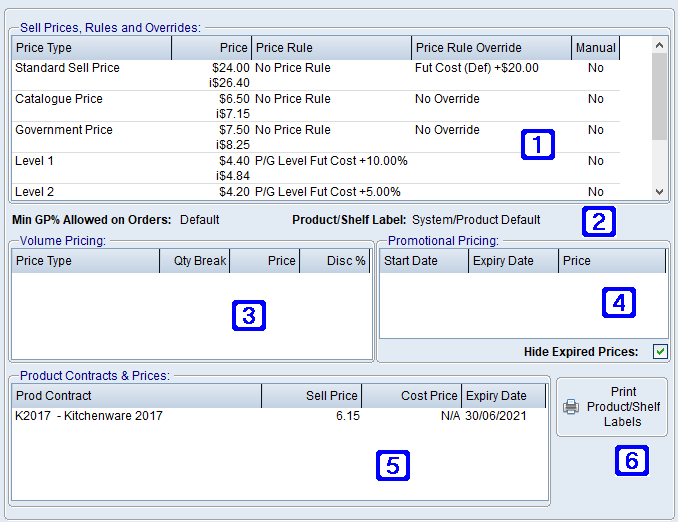This screenshot has height=522, width=678.
Task: Select the Standard Sell Price row
Action: click(x=67, y=68)
